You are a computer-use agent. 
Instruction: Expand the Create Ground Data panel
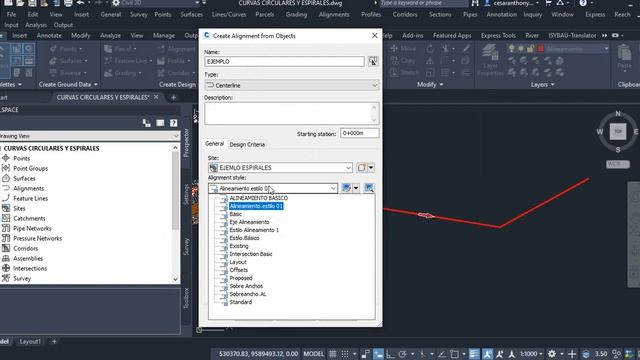68,84
